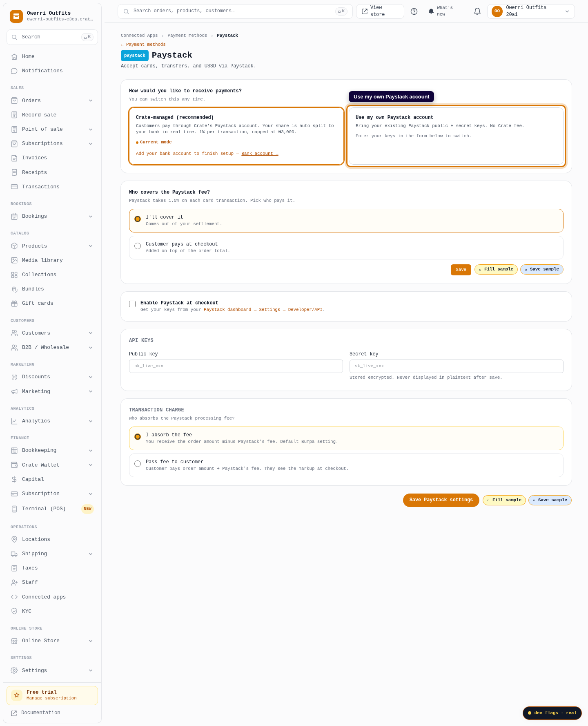Open the notifications bell in top bar
The image size is (588, 726).
point(477,11)
